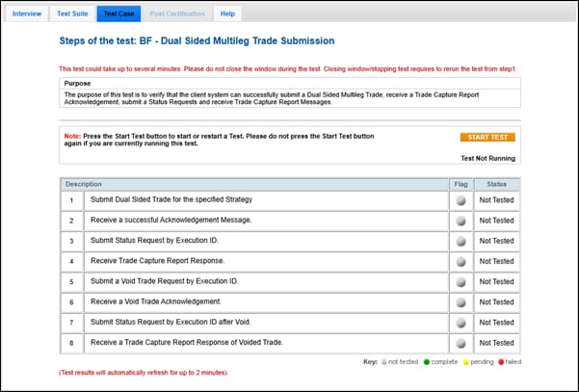Click flag circle for Receive Trade Capture Report Response

461,261
